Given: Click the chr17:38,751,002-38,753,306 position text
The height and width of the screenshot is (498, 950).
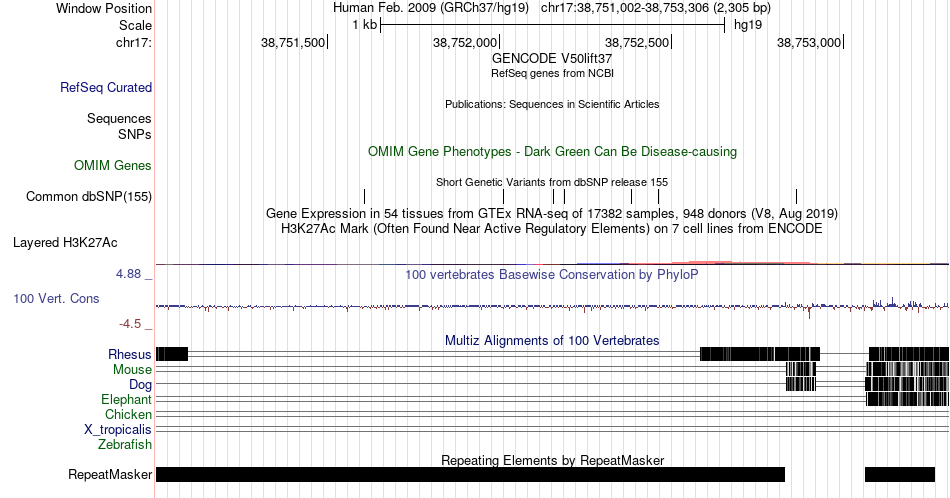Looking at the screenshot, I should tap(656, 8).
